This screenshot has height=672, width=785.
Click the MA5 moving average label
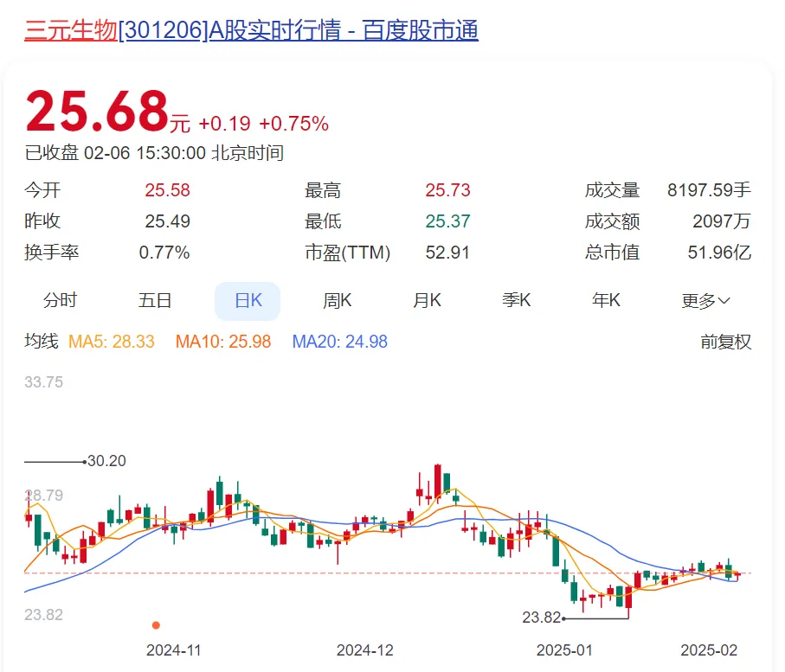pyautogui.click(x=112, y=342)
